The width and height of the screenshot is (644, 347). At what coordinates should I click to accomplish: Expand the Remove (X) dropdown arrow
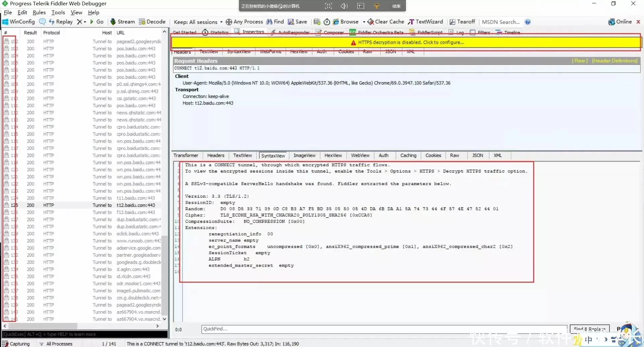click(x=85, y=22)
